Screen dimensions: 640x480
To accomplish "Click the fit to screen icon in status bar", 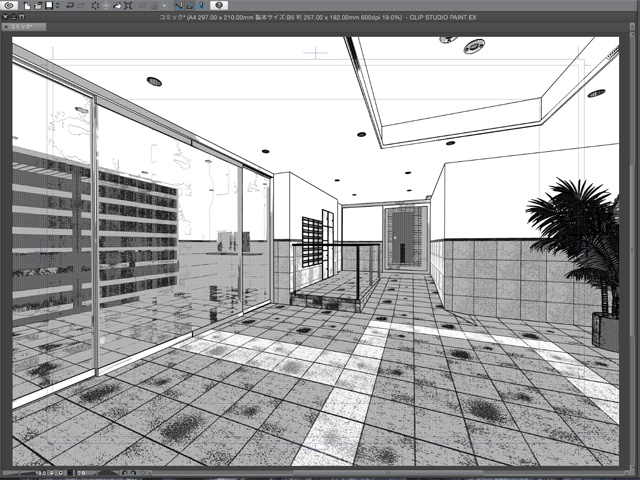I will [x=70, y=473].
